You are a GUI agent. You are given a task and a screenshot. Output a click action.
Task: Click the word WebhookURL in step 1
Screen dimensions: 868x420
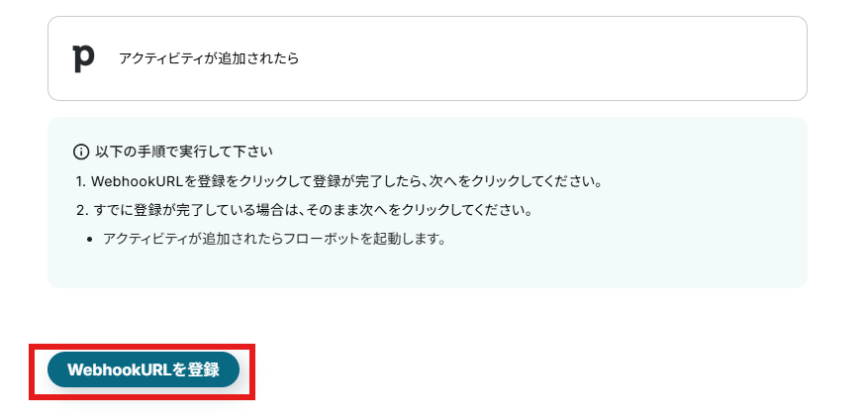point(134,181)
